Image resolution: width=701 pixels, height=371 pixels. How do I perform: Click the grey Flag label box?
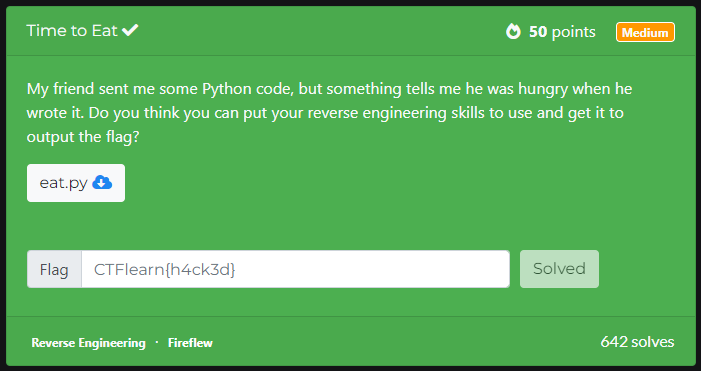pos(54,269)
